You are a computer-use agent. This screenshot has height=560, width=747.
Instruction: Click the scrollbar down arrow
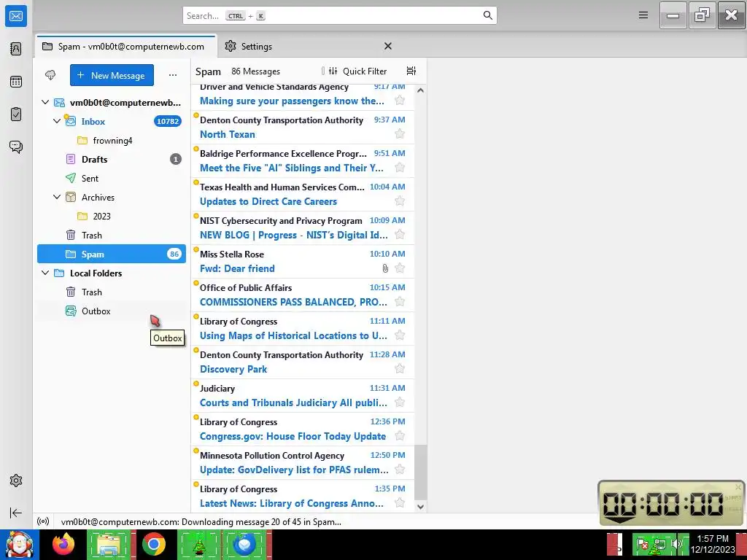point(421,507)
